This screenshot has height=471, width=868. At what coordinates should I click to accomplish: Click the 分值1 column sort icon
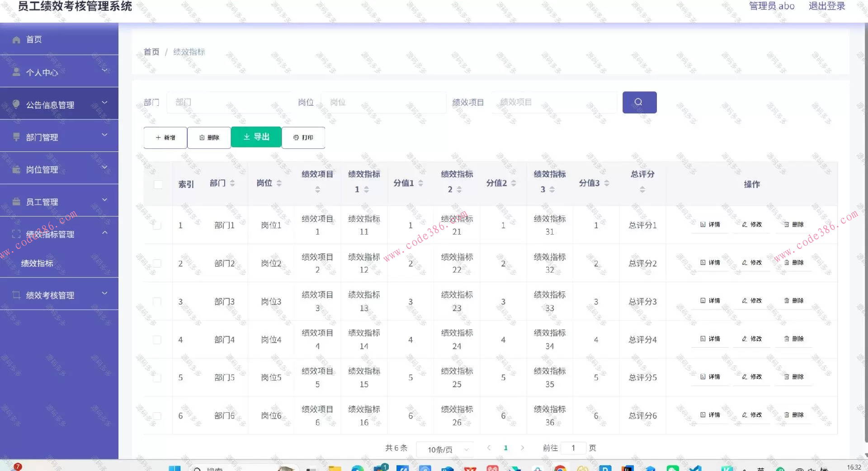420,183
